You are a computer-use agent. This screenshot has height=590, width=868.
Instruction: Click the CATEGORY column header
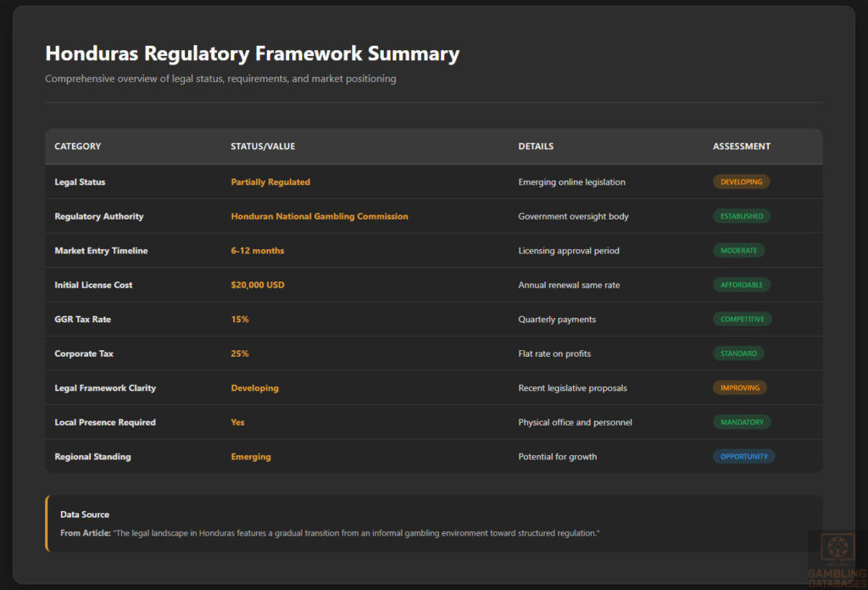(77, 146)
